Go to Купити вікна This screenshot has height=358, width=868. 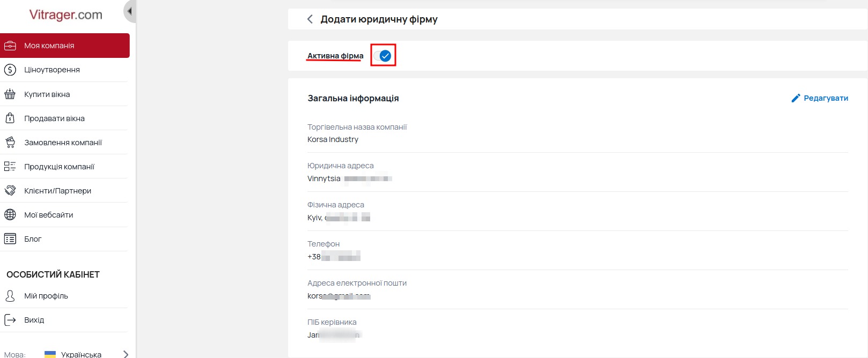[47, 94]
